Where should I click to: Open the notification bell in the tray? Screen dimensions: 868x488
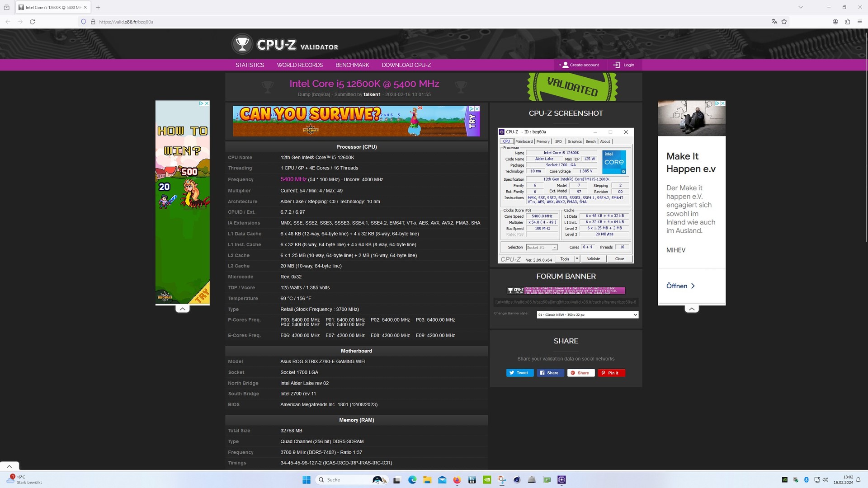858,480
